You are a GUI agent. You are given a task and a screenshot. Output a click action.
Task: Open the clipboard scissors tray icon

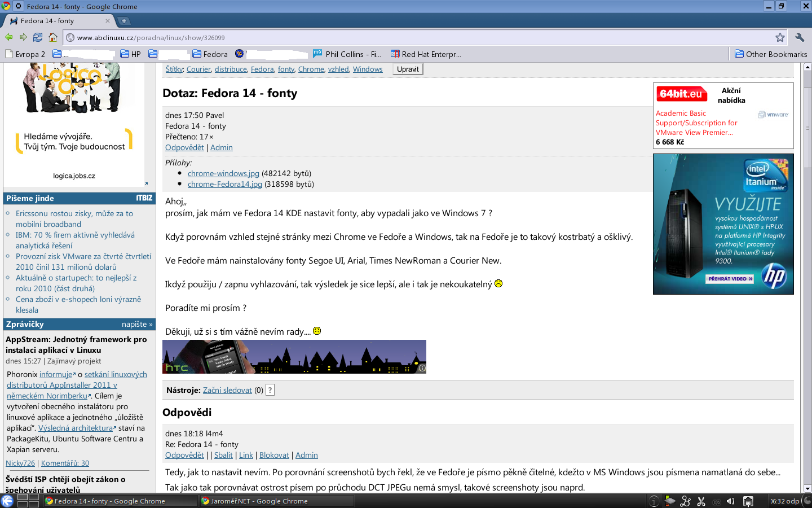coord(701,501)
